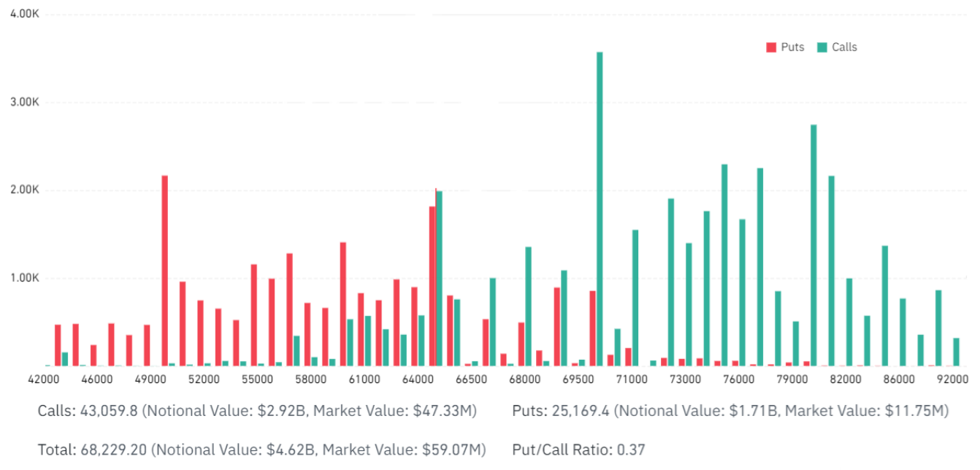Click the 71000 x-axis strike label
Image resolution: width=980 pixels, height=470 pixels.
click(632, 380)
